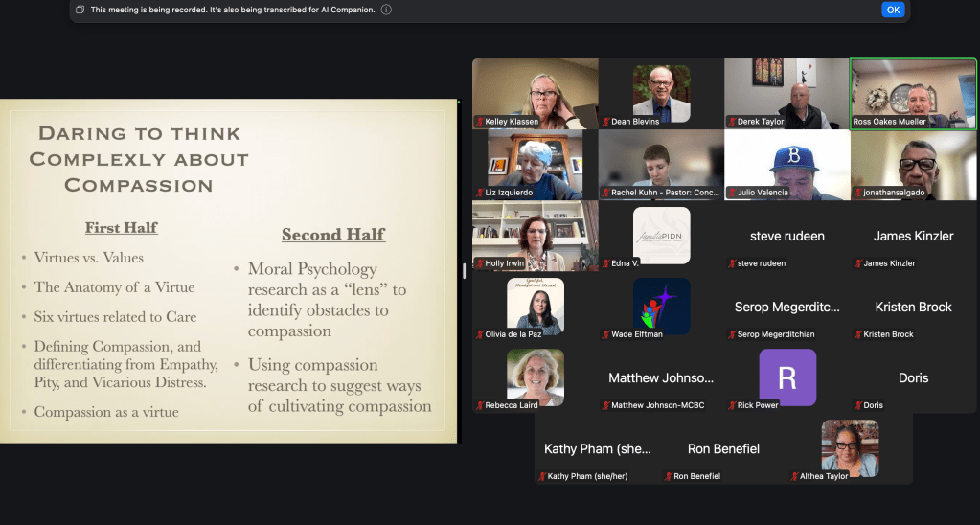Select Derek Taylor's video tile

click(x=787, y=93)
